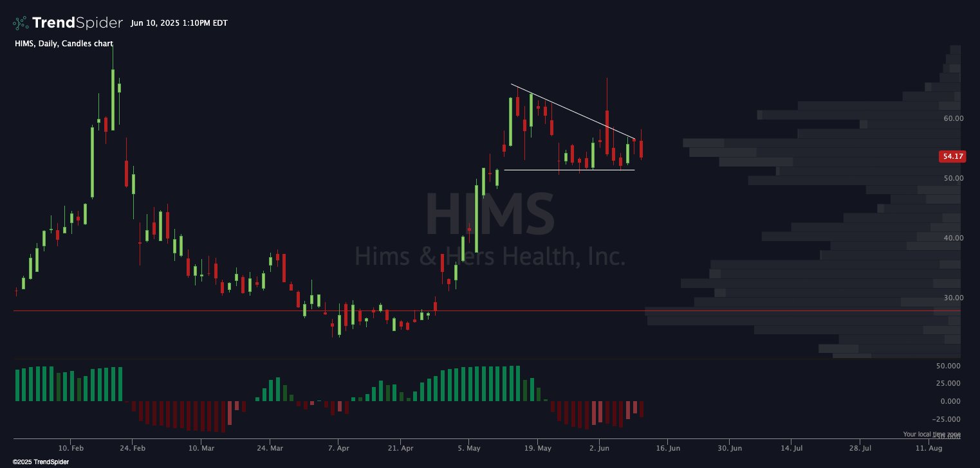Click the Your local time zone note

932,435
